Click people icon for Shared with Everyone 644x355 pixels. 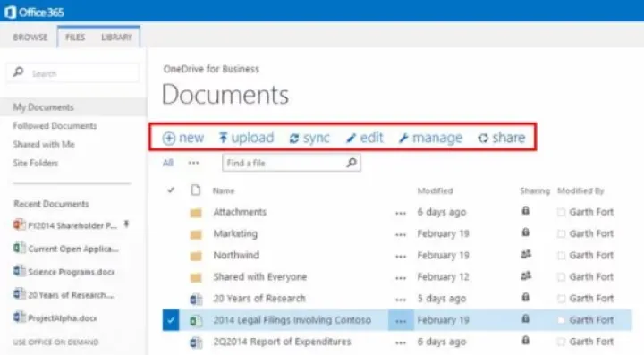526,275
